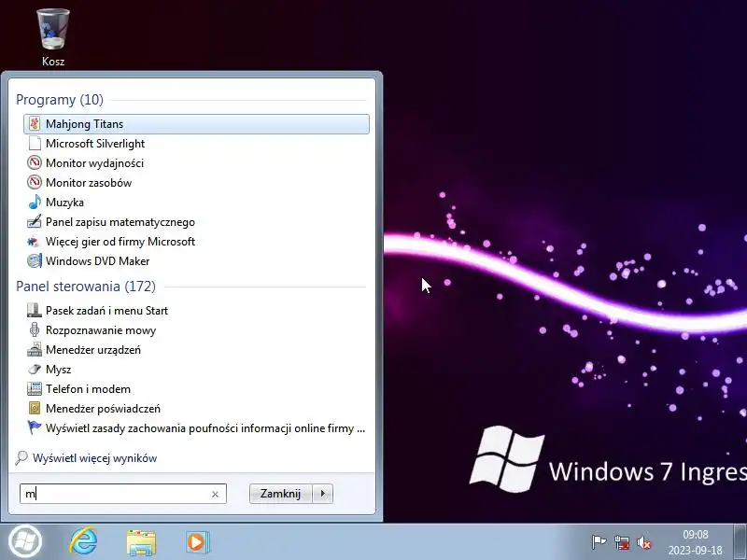
Task: Select Więcej gier od firmy Microsoft text
Action: [x=120, y=242]
